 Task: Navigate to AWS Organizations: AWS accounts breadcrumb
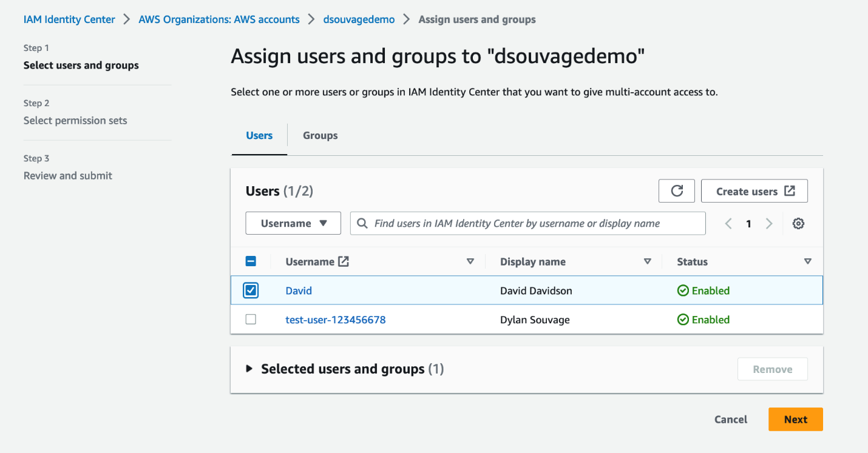coord(219,19)
